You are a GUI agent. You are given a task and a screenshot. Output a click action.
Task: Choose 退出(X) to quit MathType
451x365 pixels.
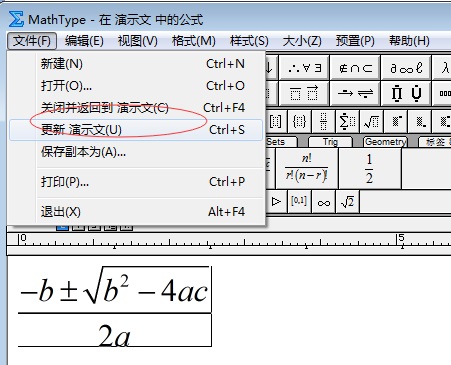coord(137,212)
